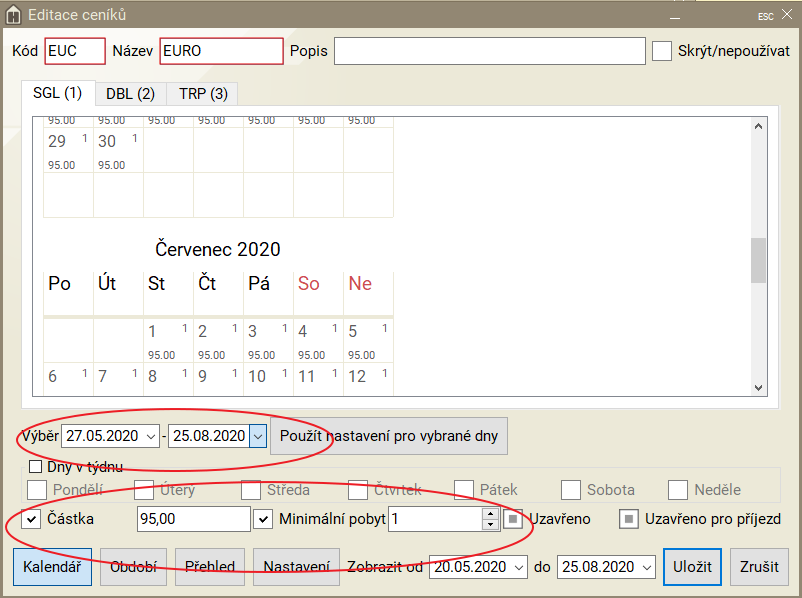The image size is (802, 598).
Task: Open the Zobrazit od 20.05.2020 date dropdown
Action: (x=517, y=567)
